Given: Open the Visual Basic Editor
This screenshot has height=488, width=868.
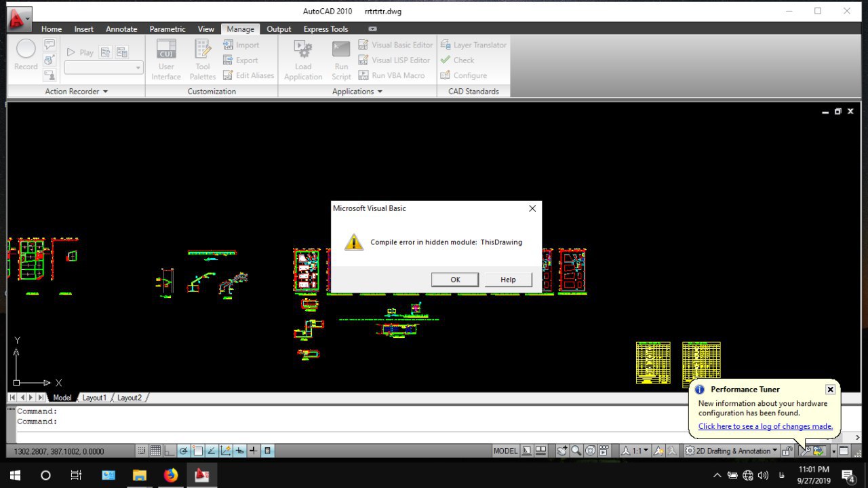Looking at the screenshot, I should 395,45.
